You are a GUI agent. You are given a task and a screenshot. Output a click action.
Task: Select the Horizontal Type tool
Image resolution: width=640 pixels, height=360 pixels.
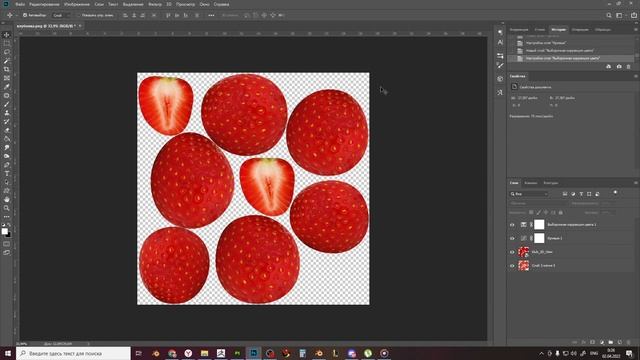[x=7, y=173]
